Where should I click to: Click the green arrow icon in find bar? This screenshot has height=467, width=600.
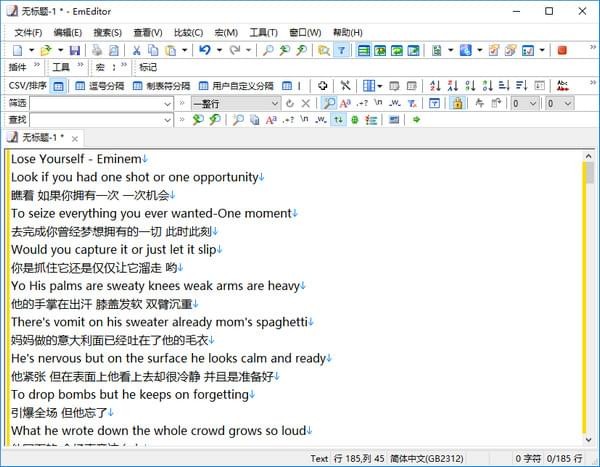(x=417, y=120)
